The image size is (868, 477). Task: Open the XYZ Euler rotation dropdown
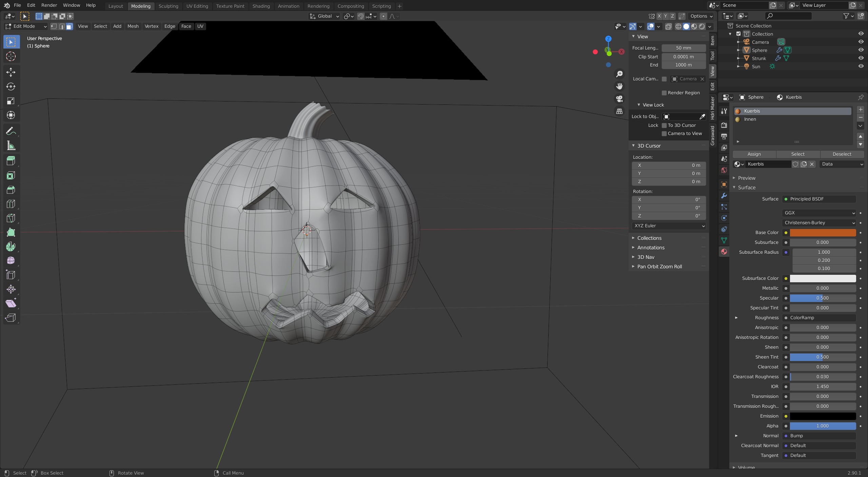tap(669, 226)
